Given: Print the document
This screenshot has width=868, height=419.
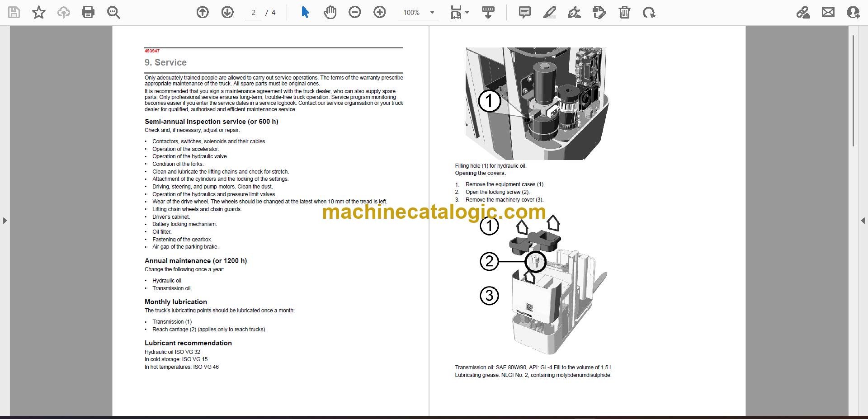Looking at the screenshot, I should pos(88,12).
